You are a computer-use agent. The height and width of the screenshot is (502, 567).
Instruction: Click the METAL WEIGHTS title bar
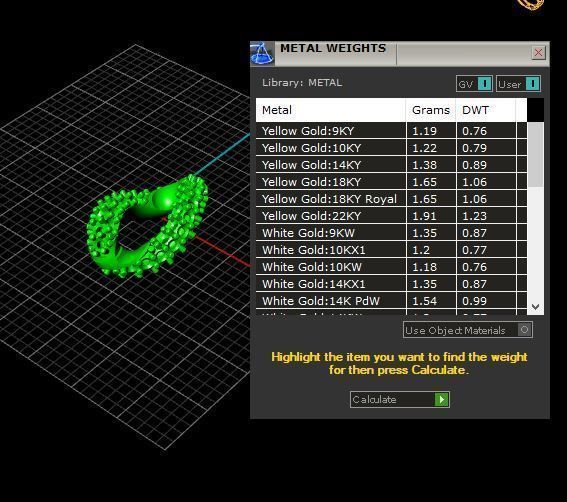click(x=400, y=54)
